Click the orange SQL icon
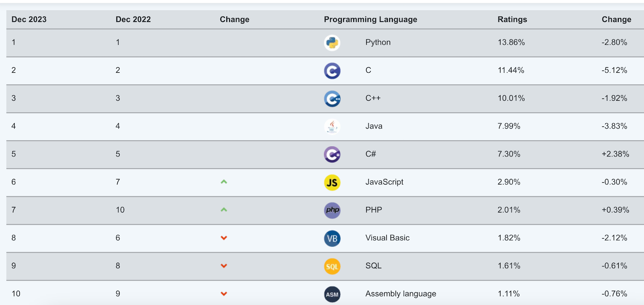 [332, 266]
